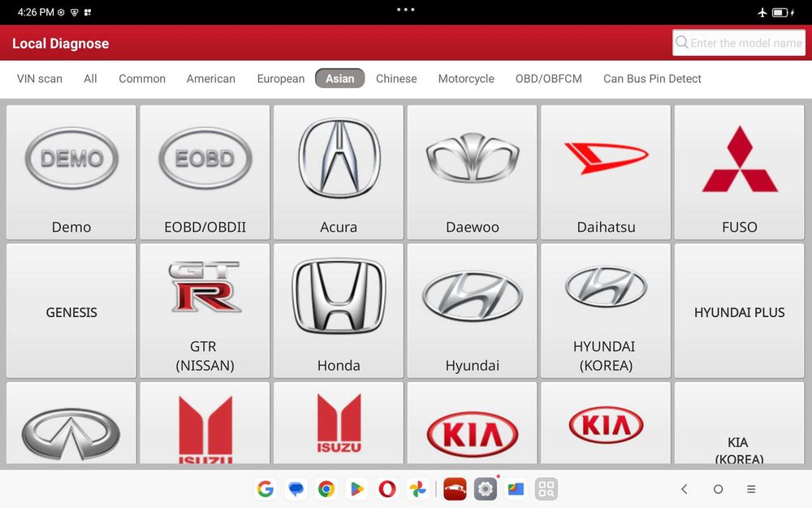Switch to the Chinese tab

396,79
